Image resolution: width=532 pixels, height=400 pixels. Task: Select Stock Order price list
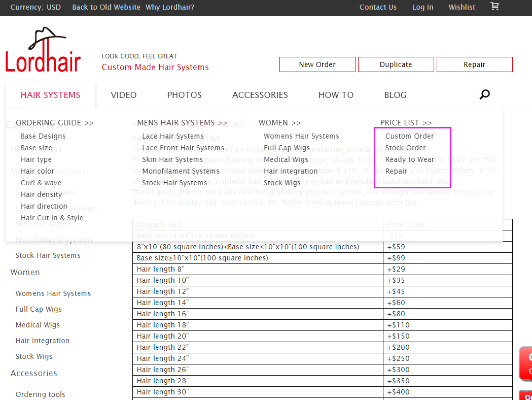point(405,148)
